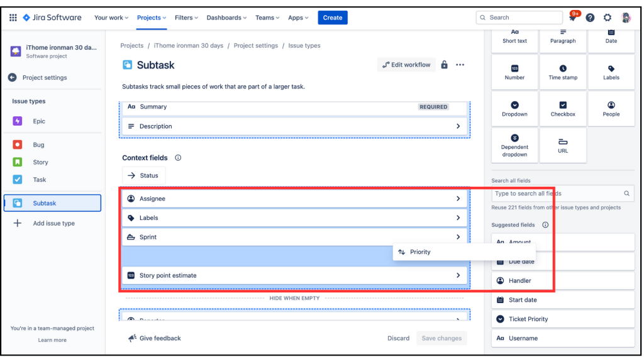Screen dimensions: 644x362
Task: Add the Handler suggested field
Action: [563, 281]
